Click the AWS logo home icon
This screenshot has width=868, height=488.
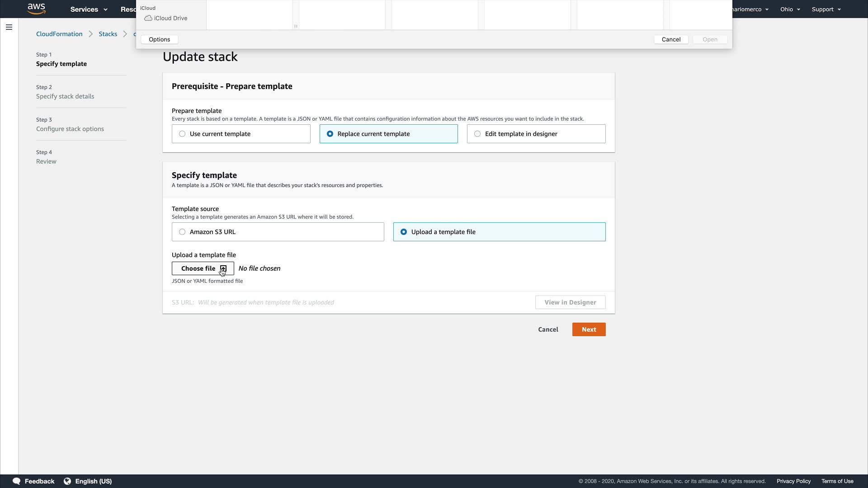tap(36, 9)
